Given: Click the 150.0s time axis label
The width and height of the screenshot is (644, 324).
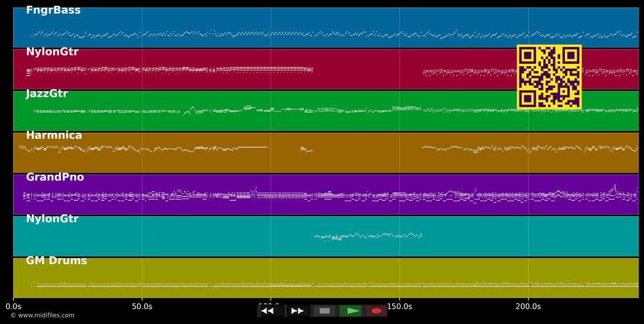Looking at the screenshot, I should pyautogui.click(x=400, y=306).
